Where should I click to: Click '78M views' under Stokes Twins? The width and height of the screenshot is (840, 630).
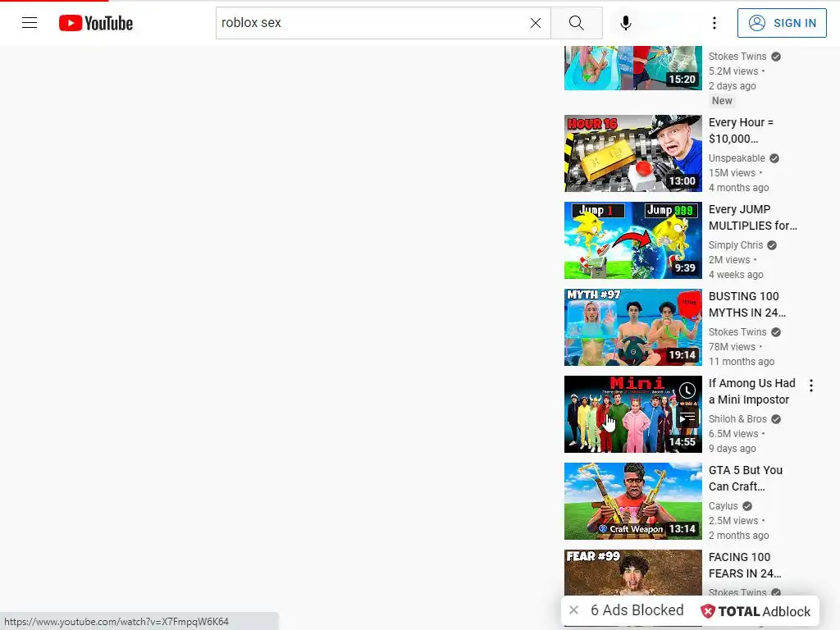coord(732,347)
